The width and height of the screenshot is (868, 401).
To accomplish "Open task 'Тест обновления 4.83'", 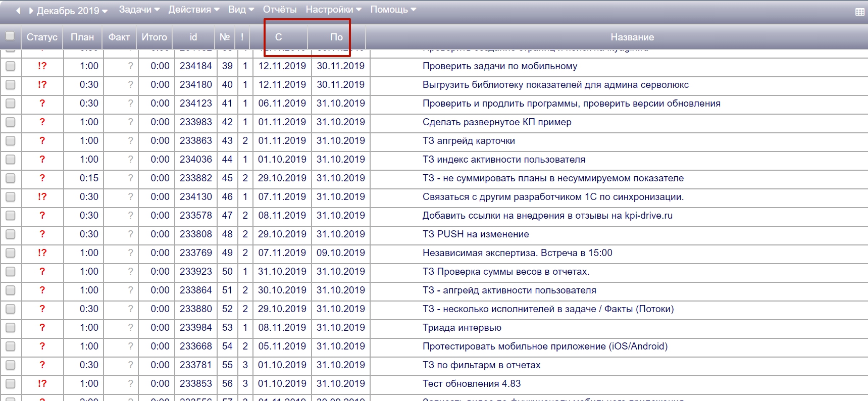I will [x=471, y=384].
